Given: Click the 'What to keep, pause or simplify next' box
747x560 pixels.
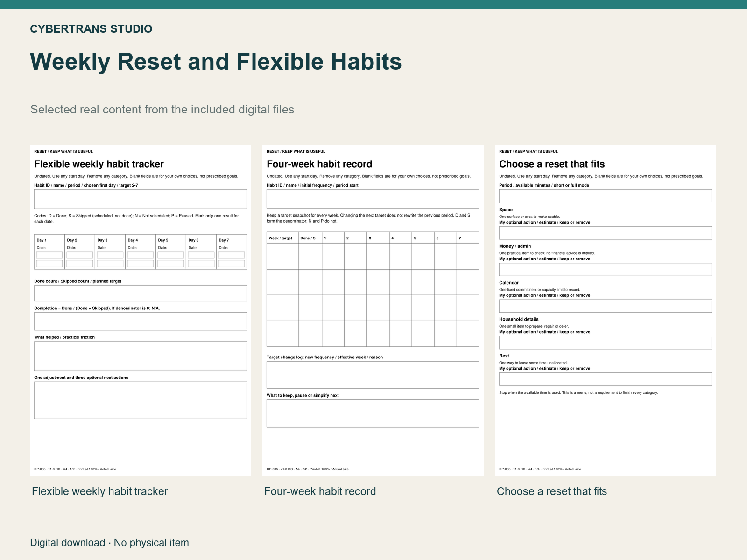Looking at the screenshot, I should tap(373, 413).
